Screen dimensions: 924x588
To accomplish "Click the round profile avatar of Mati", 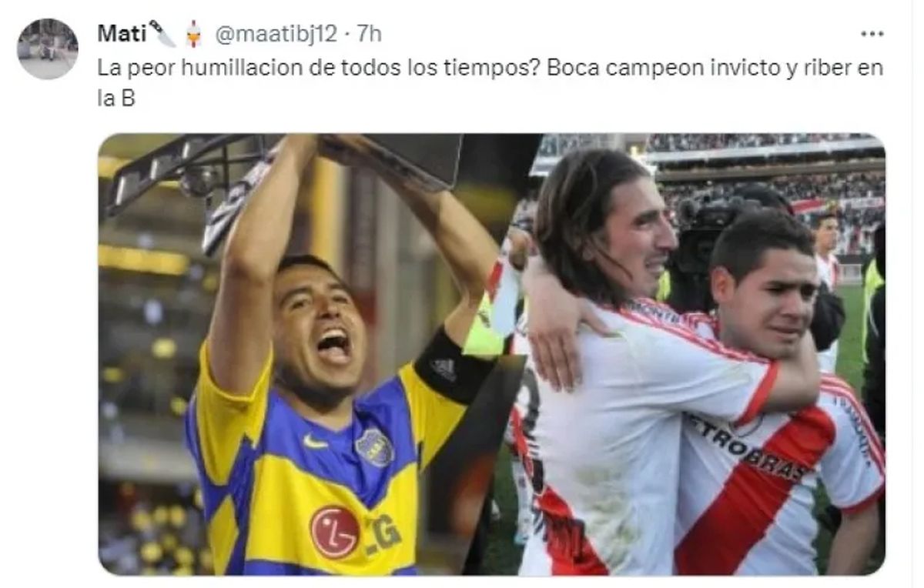I will pos(48,49).
